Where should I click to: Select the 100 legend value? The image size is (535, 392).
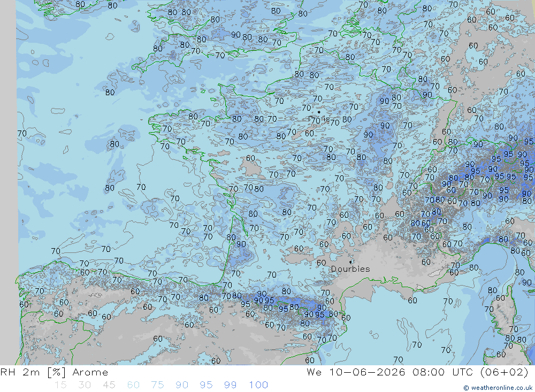pos(258,385)
